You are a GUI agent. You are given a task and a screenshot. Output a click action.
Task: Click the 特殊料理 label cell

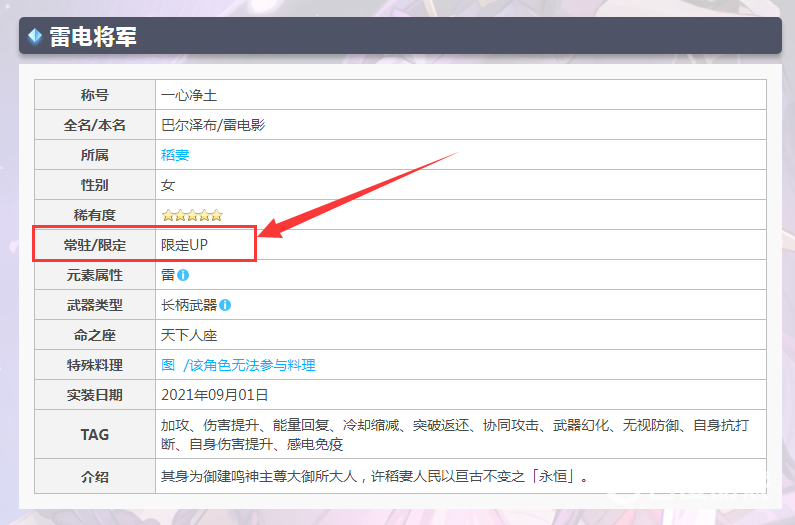click(x=95, y=365)
